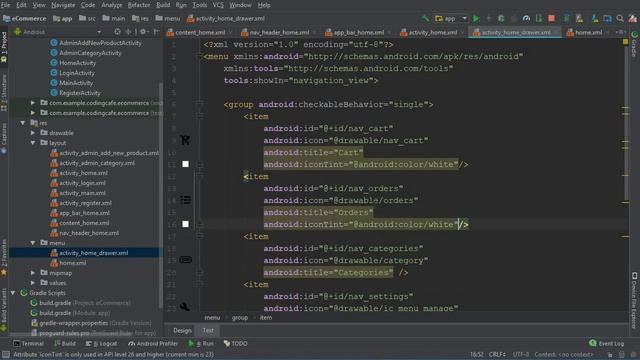Screen dimensions: 640x360
Task: Run the app with green play button
Action: click(x=476, y=18)
